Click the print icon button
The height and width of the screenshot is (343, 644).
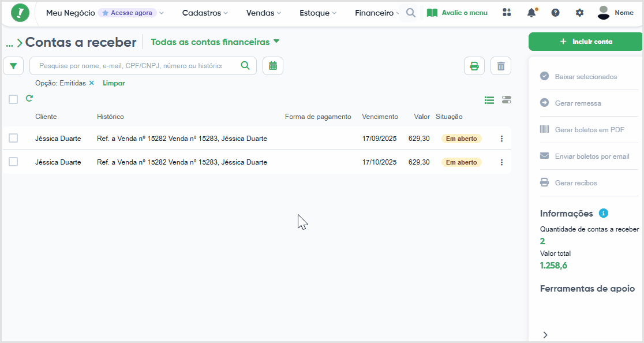tap(474, 66)
